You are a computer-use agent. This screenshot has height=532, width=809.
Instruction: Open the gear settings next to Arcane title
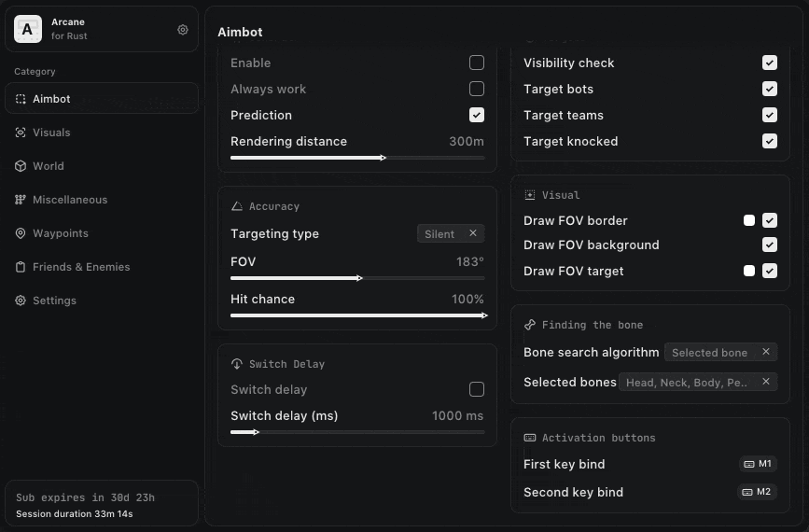coord(183,30)
